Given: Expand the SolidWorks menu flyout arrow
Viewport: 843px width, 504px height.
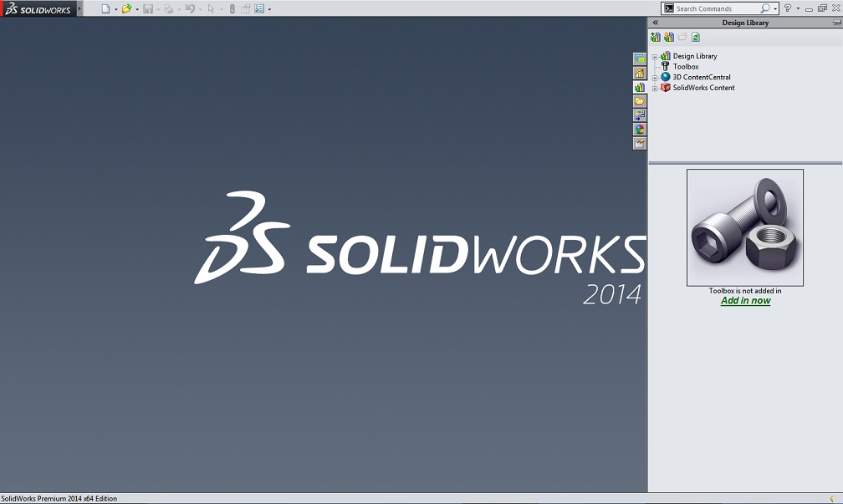Looking at the screenshot, I should click(79, 8).
